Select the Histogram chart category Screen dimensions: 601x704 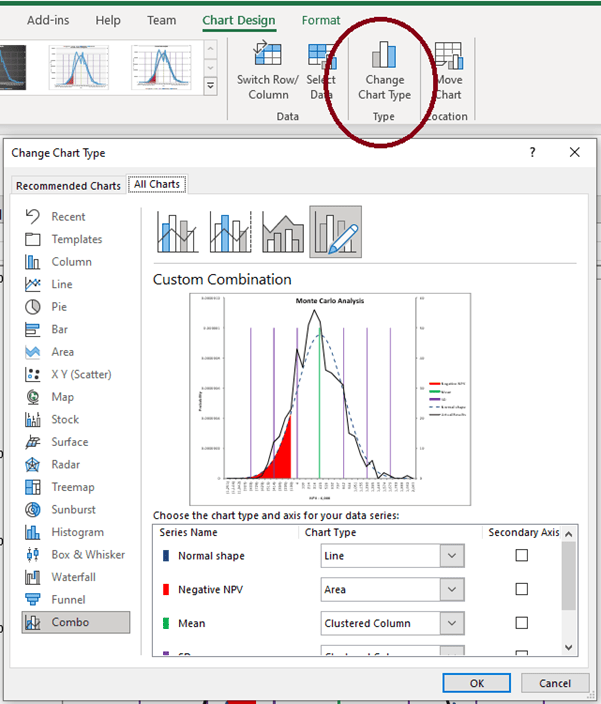click(76, 532)
